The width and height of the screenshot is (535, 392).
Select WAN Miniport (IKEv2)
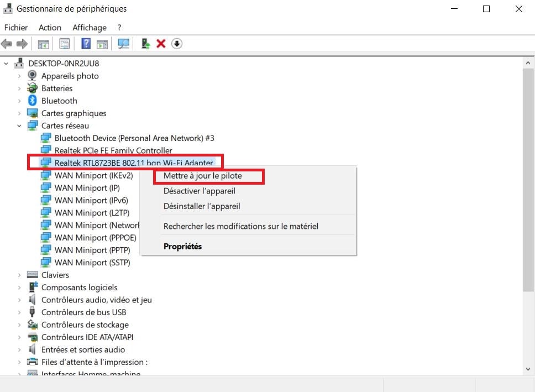coord(93,175)
